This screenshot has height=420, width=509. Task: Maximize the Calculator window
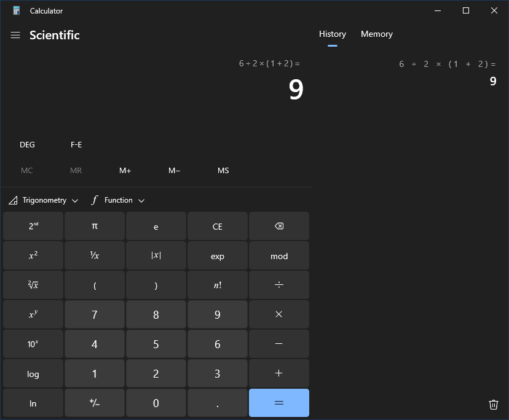click(466, 10)
